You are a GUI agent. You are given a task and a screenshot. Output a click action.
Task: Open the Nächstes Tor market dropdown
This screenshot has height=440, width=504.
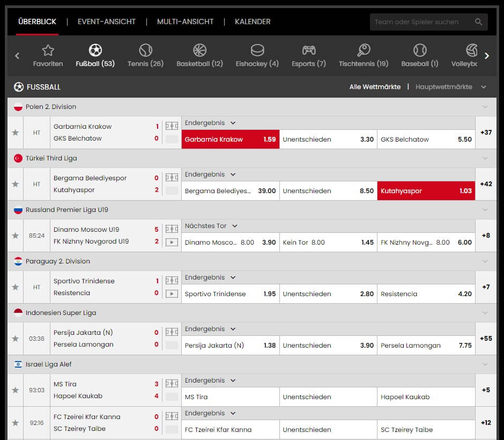211,226
